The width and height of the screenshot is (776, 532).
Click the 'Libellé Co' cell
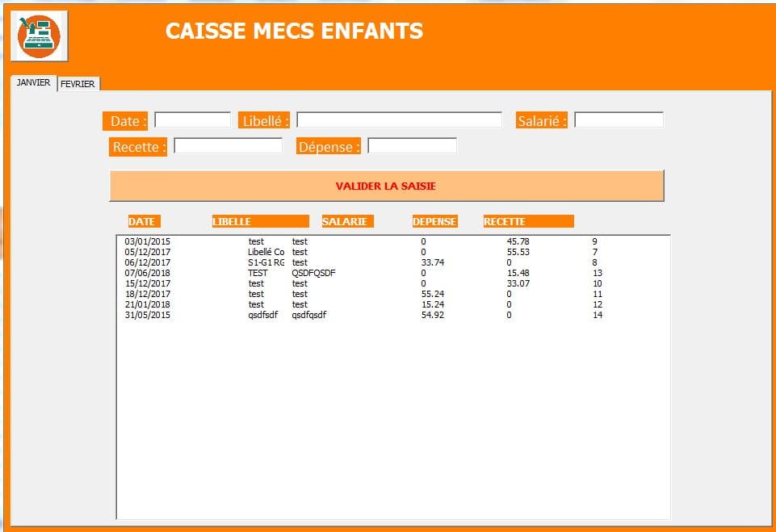pyautogui.click(x=266, y=252)
